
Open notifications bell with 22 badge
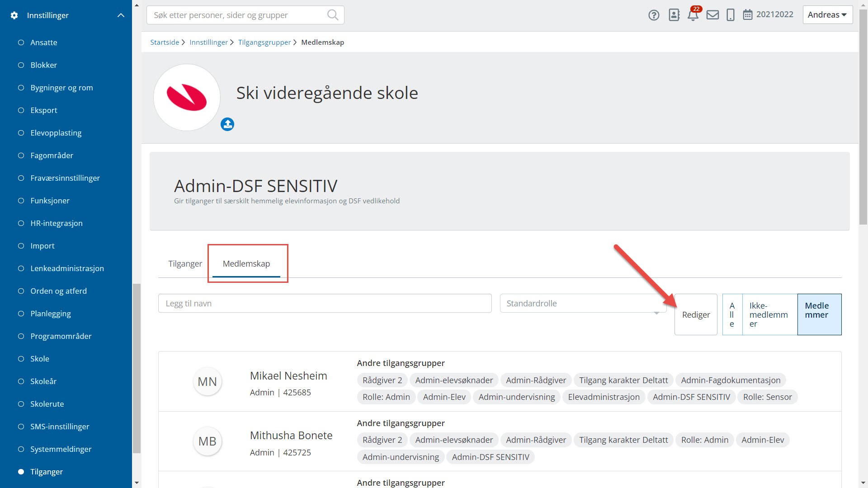pos(693,14)
